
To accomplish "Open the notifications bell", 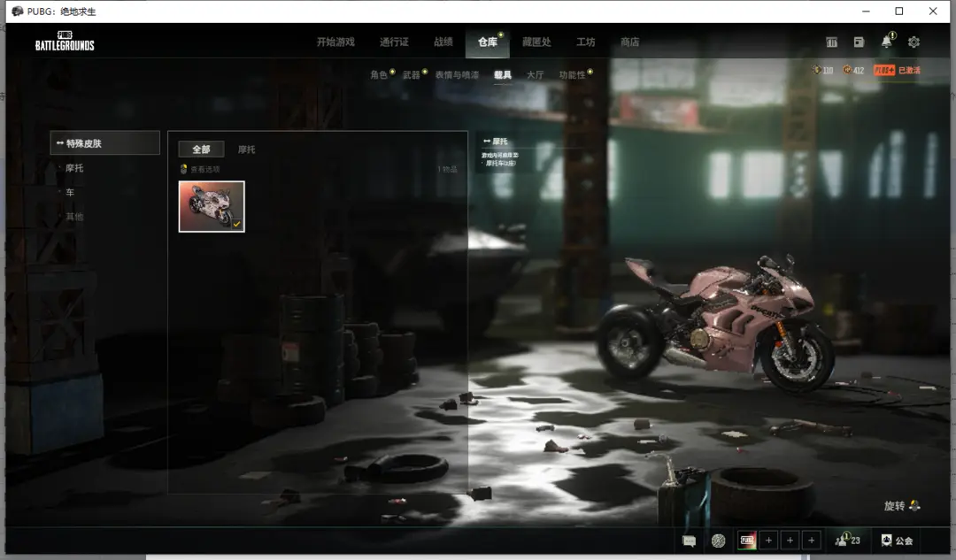I will coord(886,42).
